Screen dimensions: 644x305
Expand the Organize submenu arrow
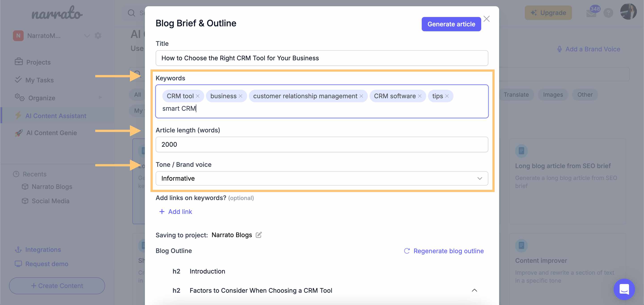100,97
